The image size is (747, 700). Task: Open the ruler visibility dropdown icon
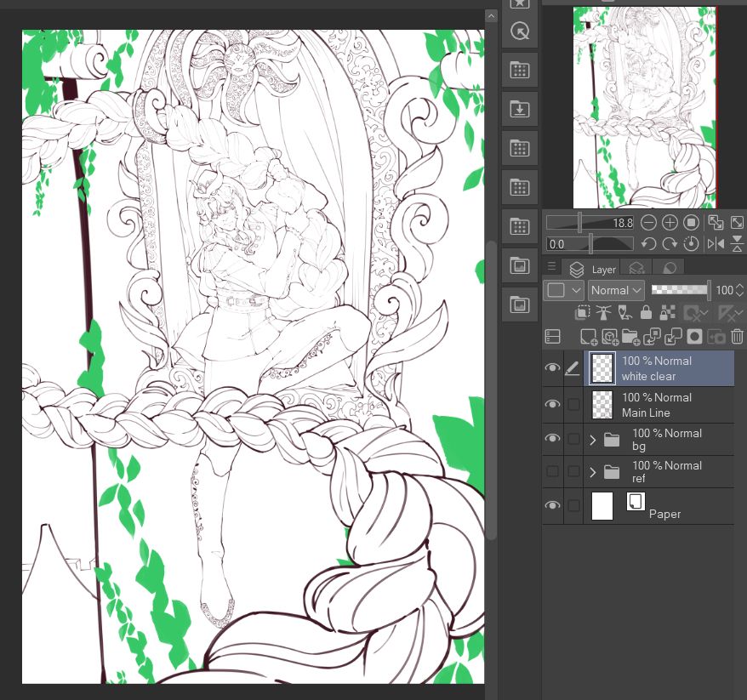730,313
